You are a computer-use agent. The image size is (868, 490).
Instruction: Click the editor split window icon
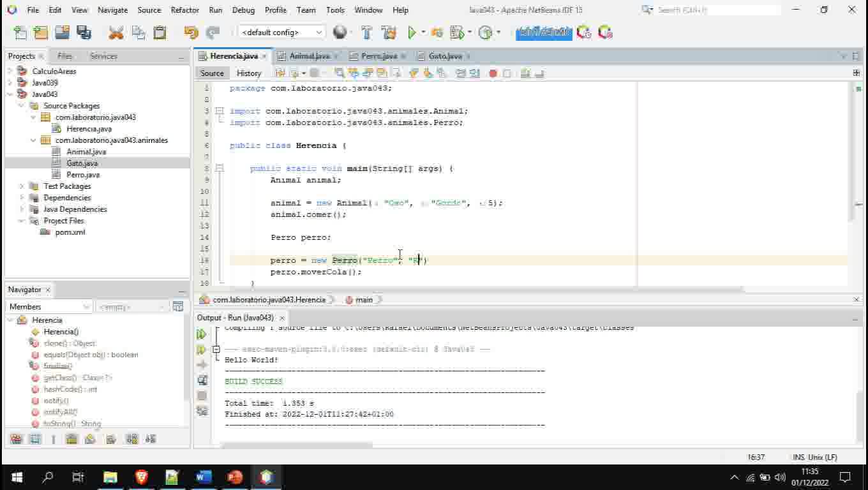857,73
